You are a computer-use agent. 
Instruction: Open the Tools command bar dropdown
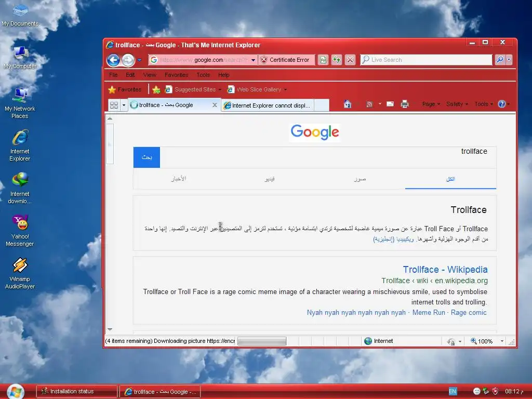click(x=484, y=104)
